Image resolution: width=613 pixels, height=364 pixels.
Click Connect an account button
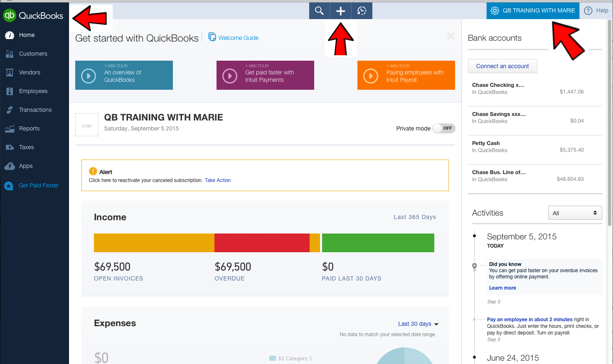click(x=502, y=66)
